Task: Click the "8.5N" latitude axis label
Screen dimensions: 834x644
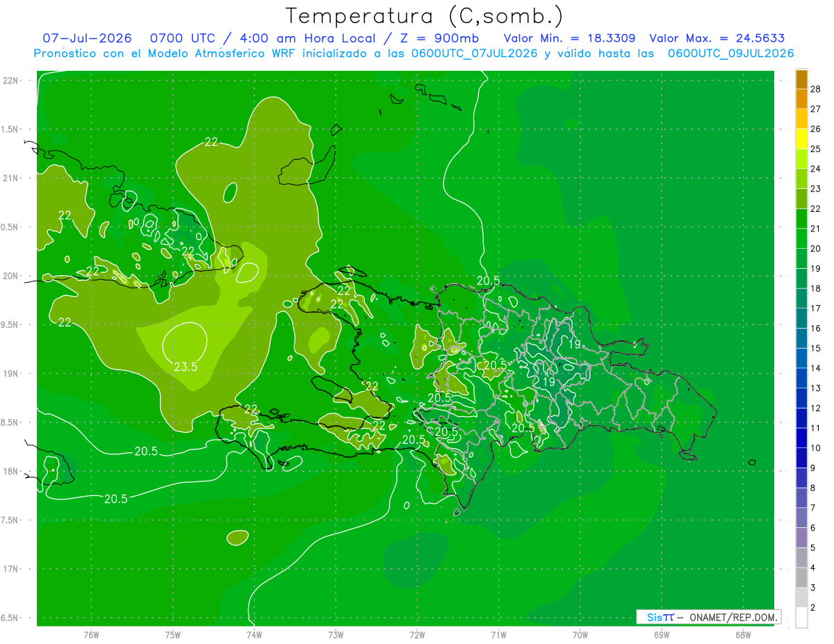Action: pos(10,422)
